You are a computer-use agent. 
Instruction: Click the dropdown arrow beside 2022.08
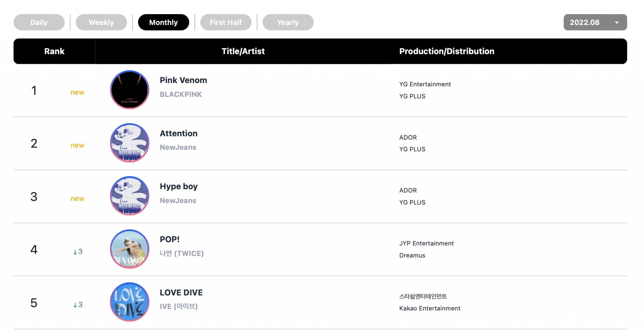pyautogui.click(x=617, y=23)
